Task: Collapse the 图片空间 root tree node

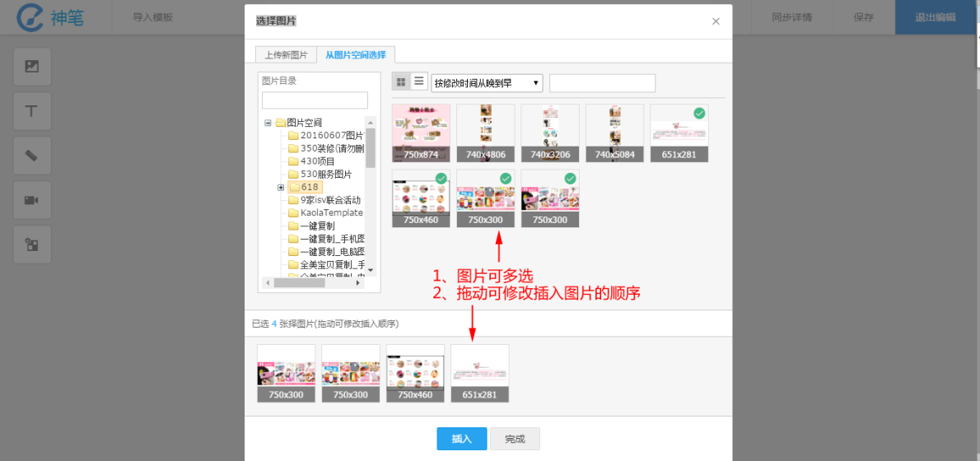Action: (268, 123)
